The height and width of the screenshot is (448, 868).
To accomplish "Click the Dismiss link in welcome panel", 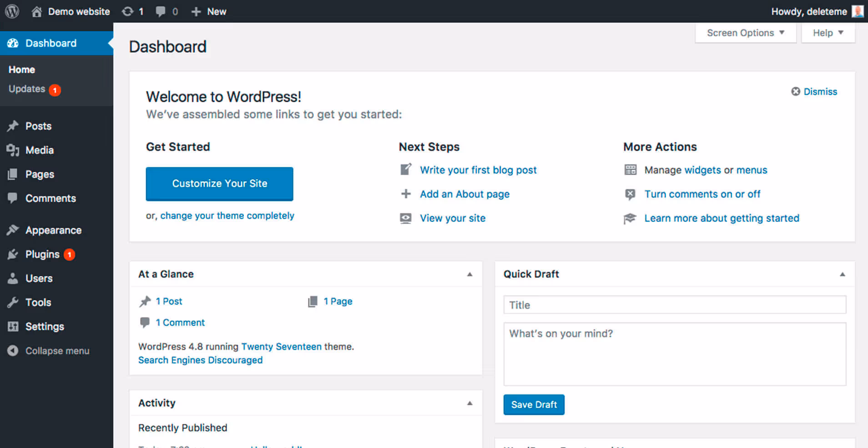I will (820, 91).
